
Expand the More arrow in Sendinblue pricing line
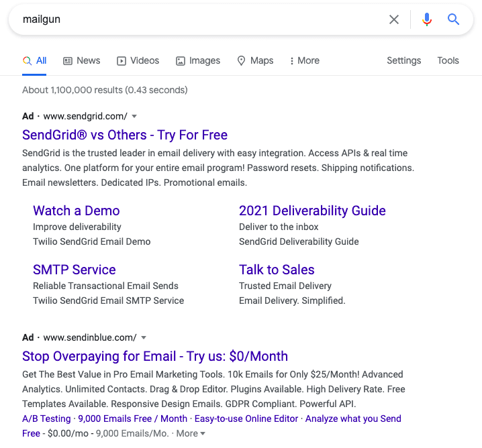(x=203, y=433)
